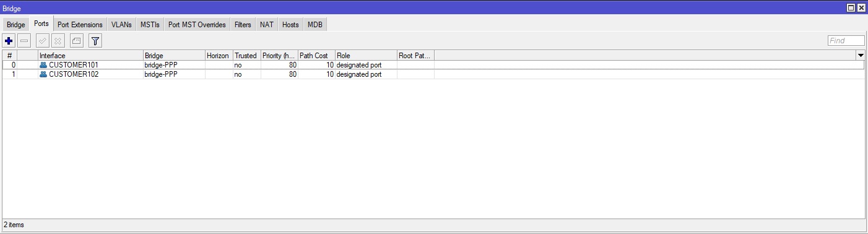Click the Remove minus toolbar button
This screenshot has height=234, width=868.
pyautogui.click(x=24, y=41)
